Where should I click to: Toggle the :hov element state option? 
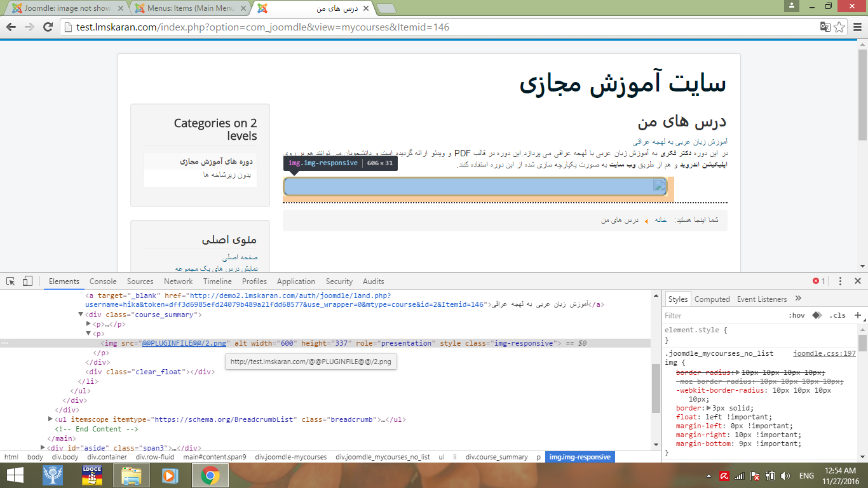point(796,315)
